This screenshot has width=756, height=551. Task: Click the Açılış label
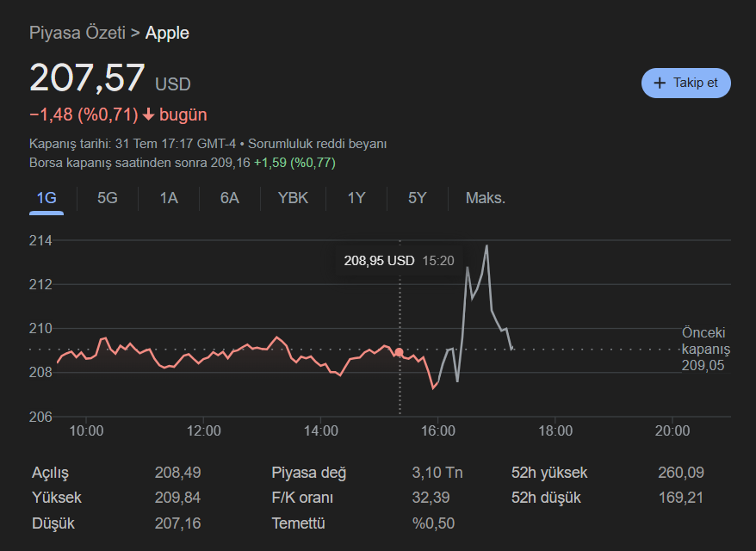(x=50, y=473)
